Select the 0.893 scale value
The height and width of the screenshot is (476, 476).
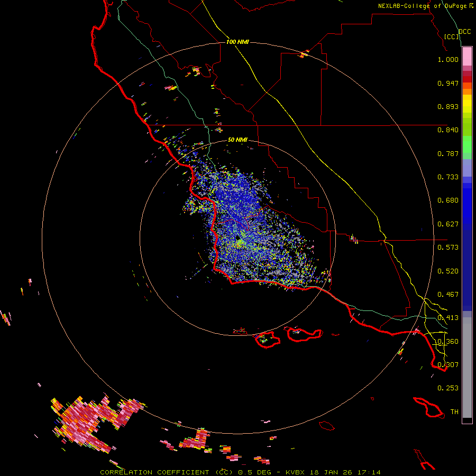pyautogui.click(x=448, y=106)
